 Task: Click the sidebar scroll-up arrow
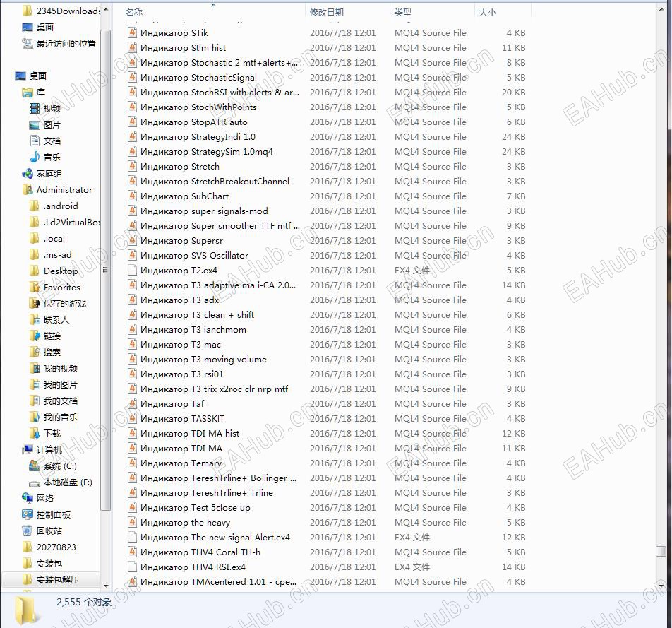coord(106,9)
